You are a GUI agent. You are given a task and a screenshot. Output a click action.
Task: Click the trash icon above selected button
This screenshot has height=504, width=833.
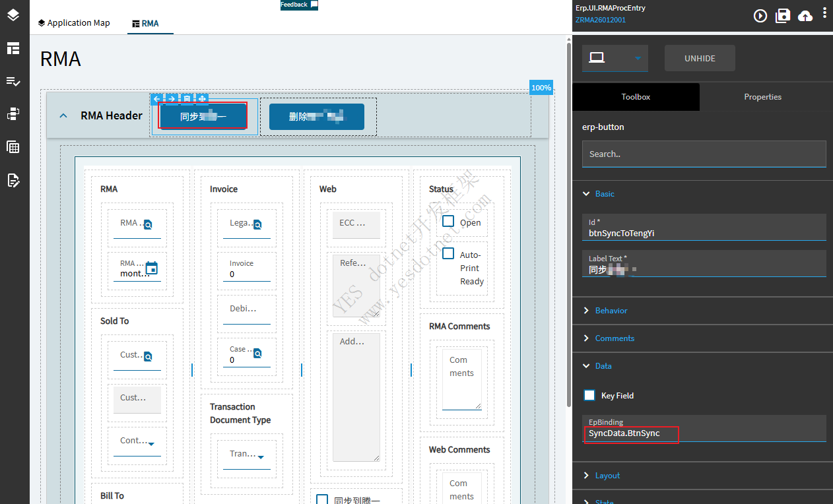(187, 99)
